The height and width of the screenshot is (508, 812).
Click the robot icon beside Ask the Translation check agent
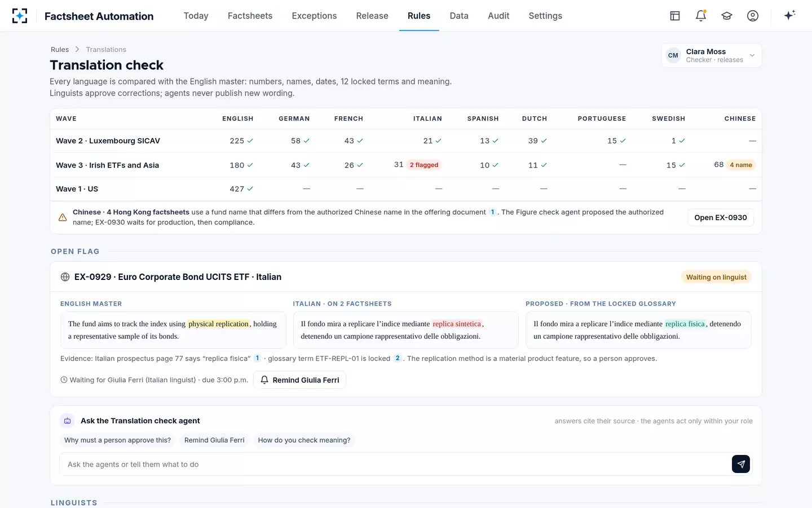click(x=67, y=421)
